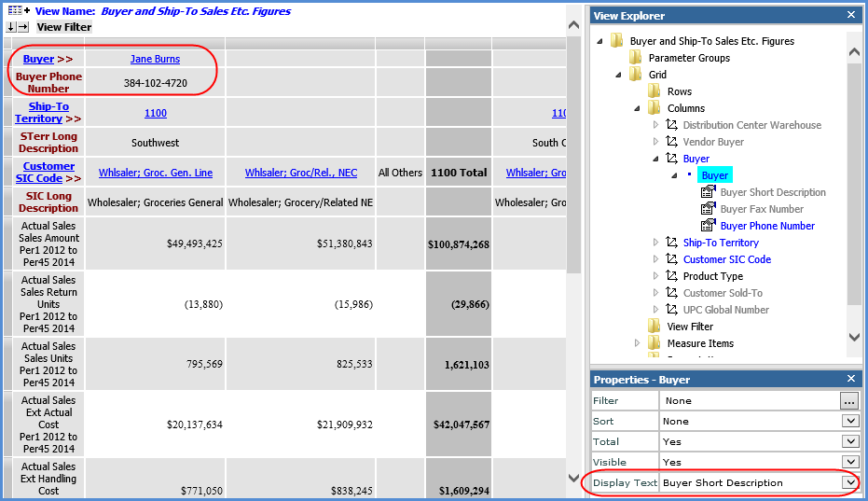The width and height of the screenshot is (868, 501).
Task: Click the Filter ellipsis button in Properties
Action: pyautogui.click(x=848, y=400)
